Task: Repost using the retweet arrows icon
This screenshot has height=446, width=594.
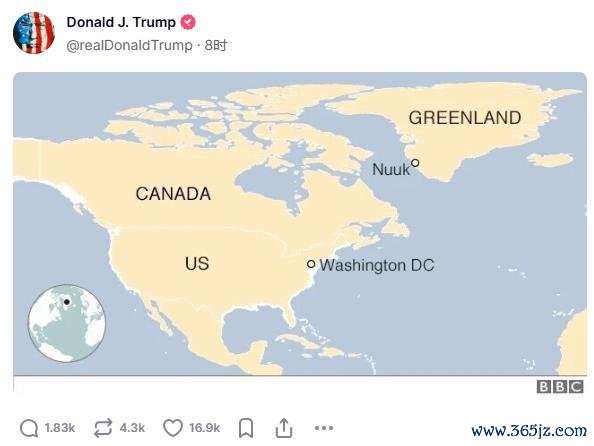Action: point(103,428)
